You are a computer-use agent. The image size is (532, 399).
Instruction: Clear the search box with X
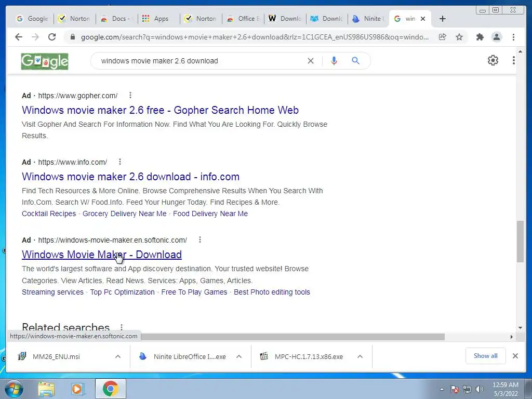(x=311, y=61)
